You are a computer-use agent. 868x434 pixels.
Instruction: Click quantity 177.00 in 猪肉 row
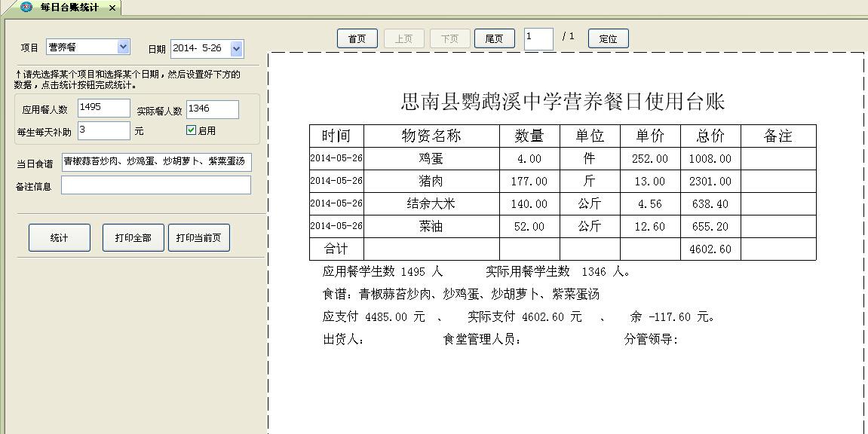click(x=529, y=182)
